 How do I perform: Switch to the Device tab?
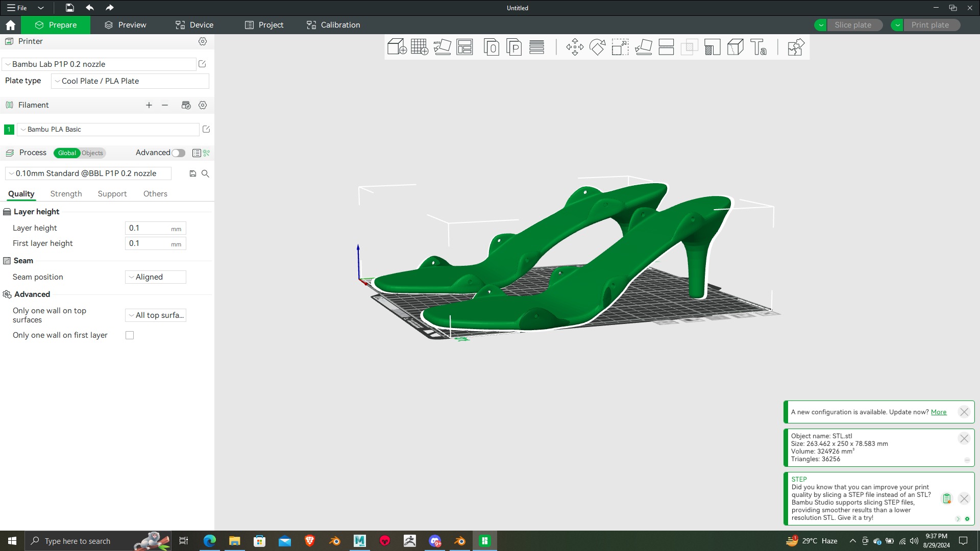coord(194,25)
